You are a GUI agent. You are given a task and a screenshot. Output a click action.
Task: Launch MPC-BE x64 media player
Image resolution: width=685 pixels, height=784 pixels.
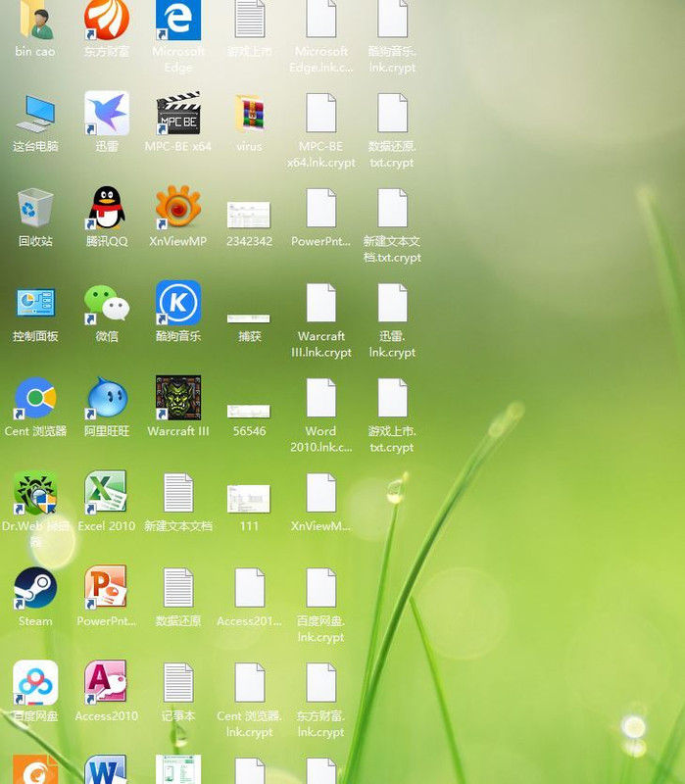coord(178,113)
